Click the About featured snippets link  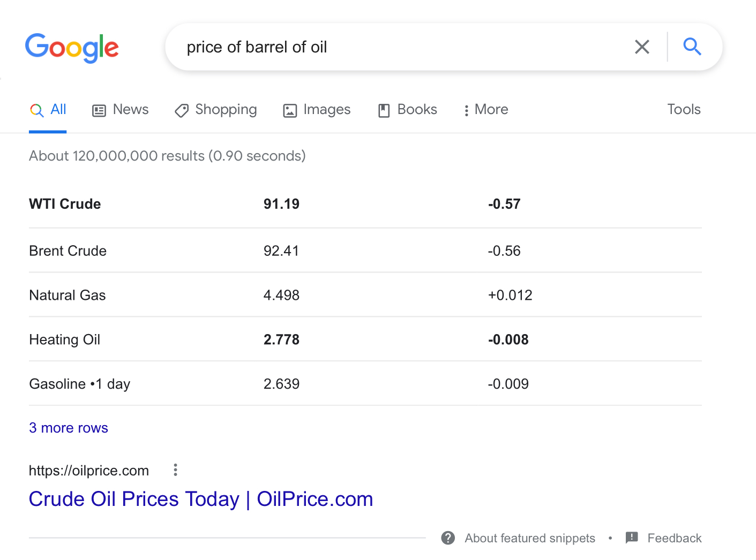coord(529,538)
